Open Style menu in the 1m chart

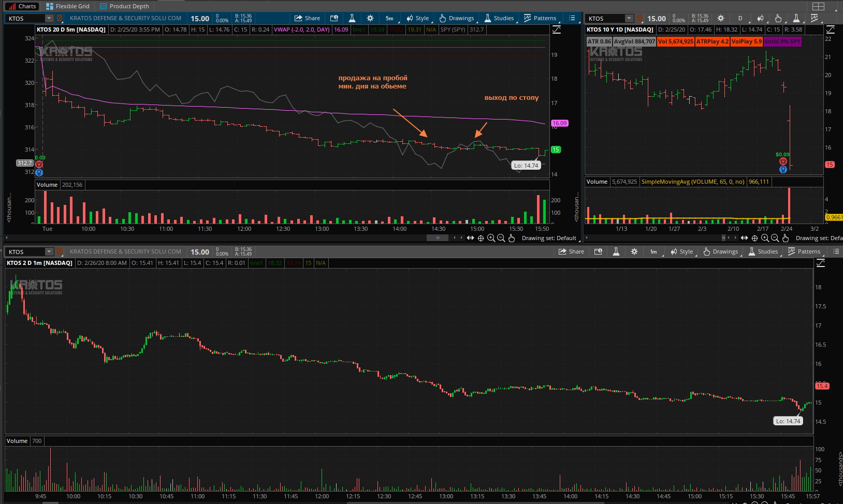[x=682, y=251]
